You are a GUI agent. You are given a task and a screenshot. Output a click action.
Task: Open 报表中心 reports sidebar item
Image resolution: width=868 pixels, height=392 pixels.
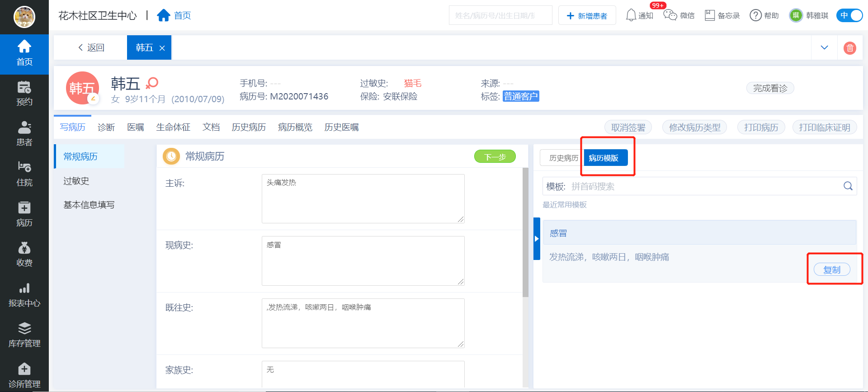[24, 295]
